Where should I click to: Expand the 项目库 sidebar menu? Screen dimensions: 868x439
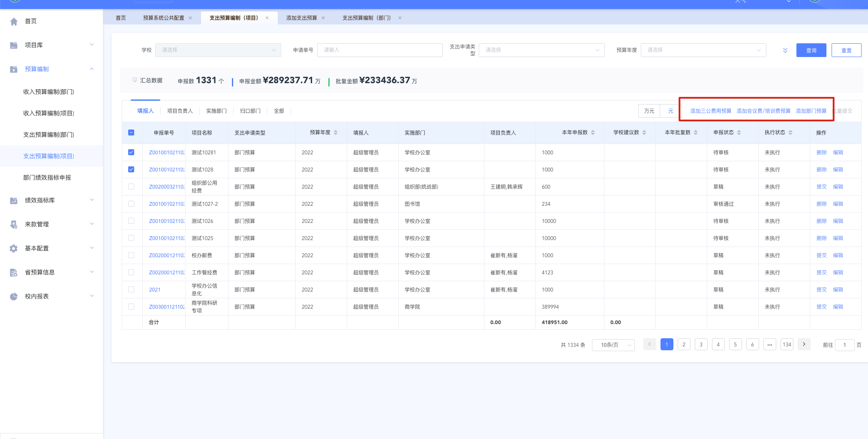(92, 45)
